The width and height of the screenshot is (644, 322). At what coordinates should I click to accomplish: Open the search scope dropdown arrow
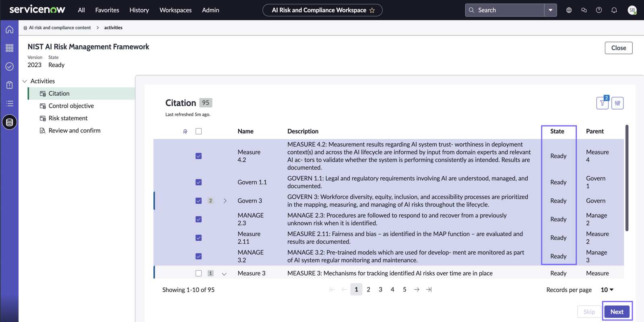(551, 10)
